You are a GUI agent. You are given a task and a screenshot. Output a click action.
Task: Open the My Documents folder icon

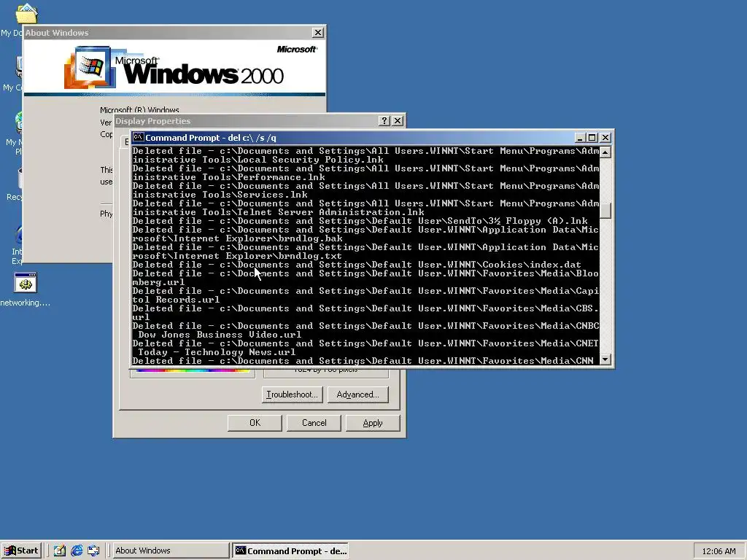27,13
